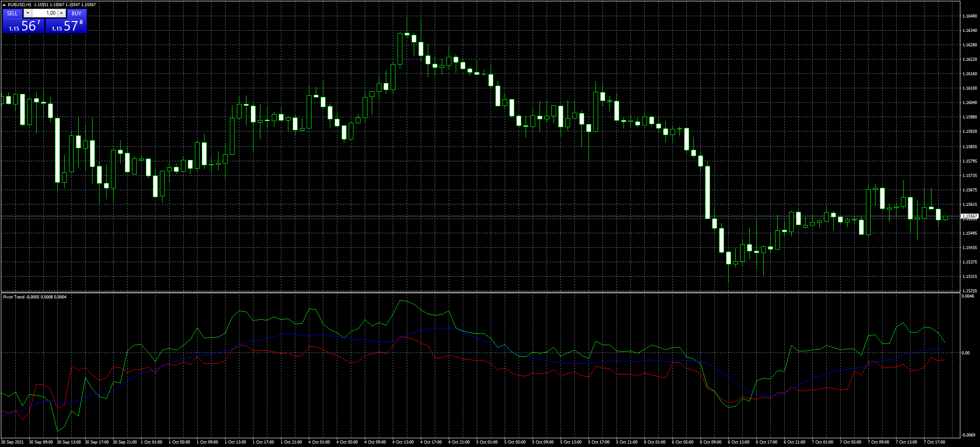
Task: Collapse the one-click trading panel triangle
Action: pyautogui.click(x=4, y=4)
